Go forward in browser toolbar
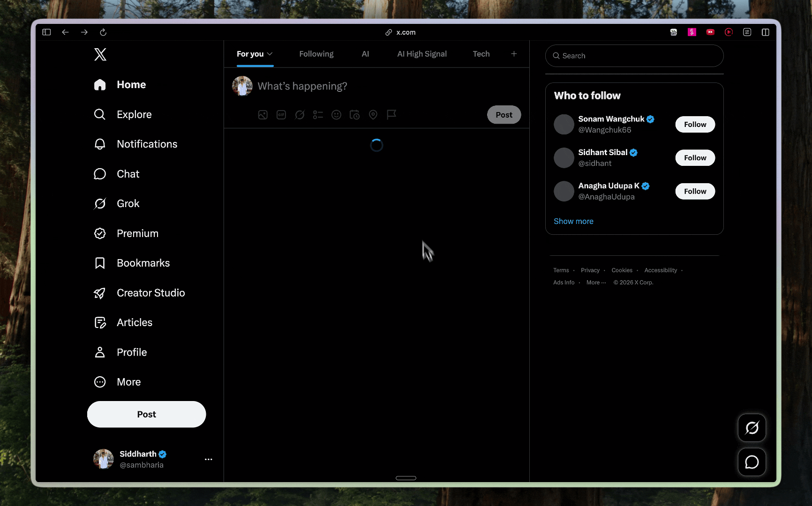Viewport: 812px width, 506px height. click(84, 32)
